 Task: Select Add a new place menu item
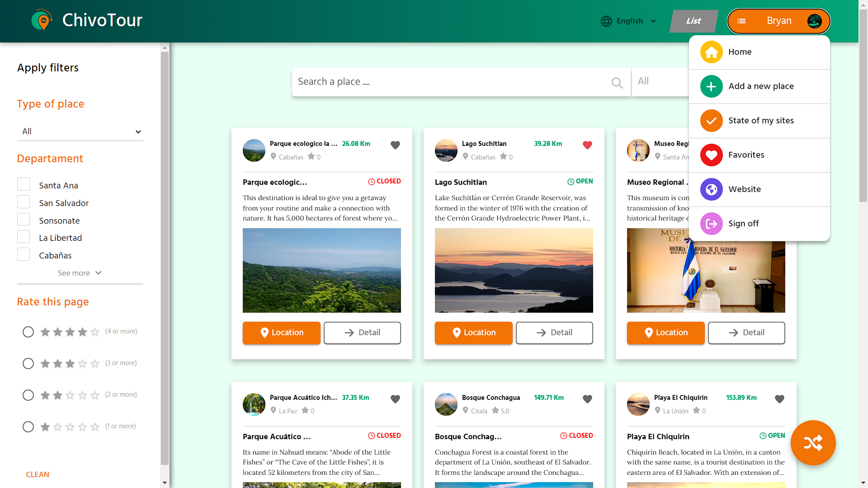pyautogui.click(x=759, y=86)
